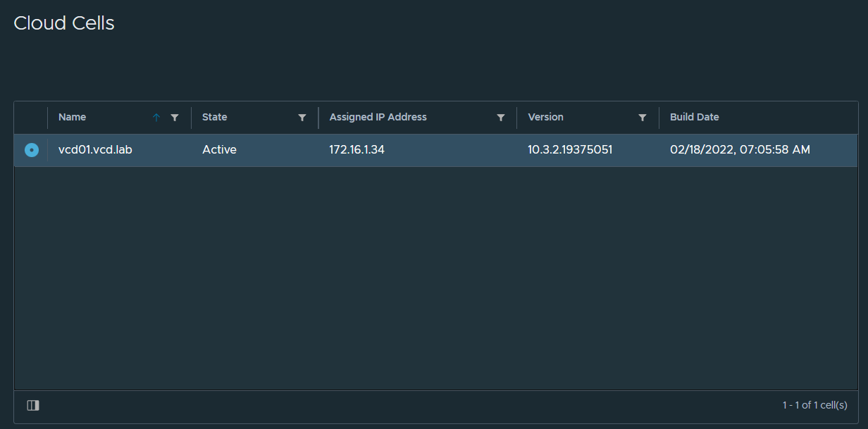Click the "1 - 1 of 1 cell(s)" pagination text

[814, 405]
